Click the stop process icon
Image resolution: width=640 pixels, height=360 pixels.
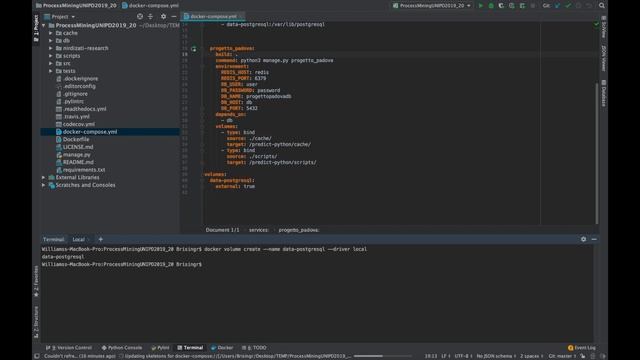click(x=533, y=6)
